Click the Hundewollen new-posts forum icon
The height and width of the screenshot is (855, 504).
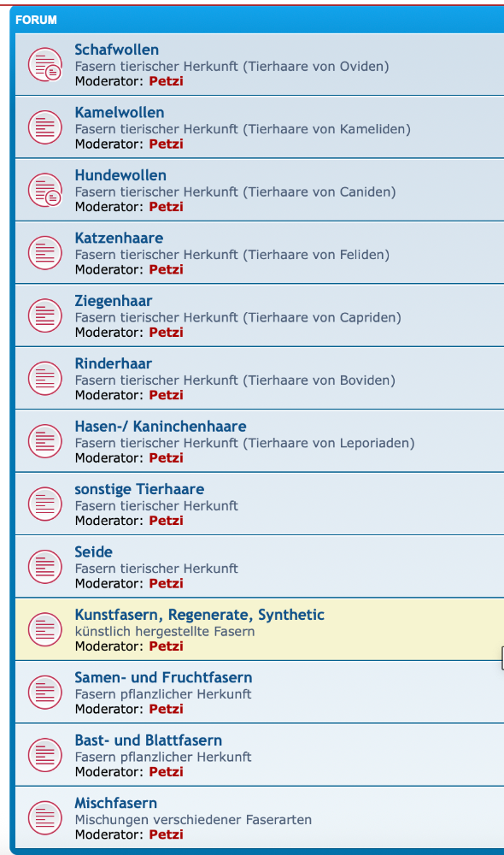click(x=44, y=189)
